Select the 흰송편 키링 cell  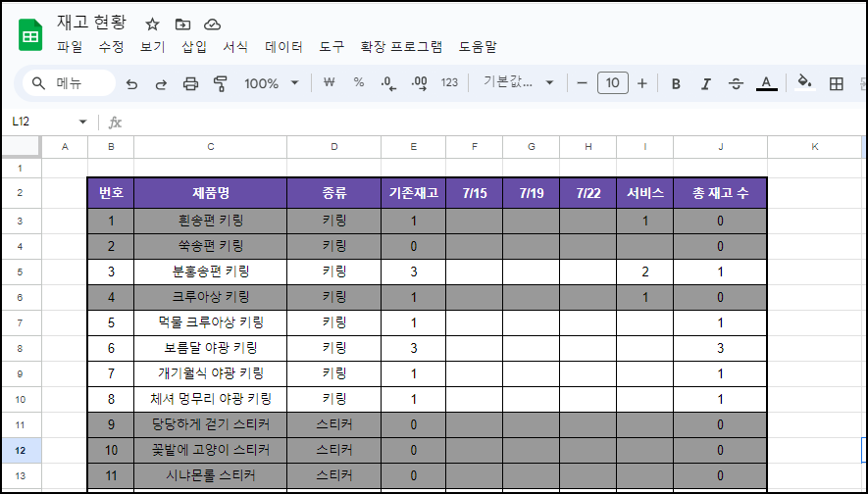tap(210, 222)
